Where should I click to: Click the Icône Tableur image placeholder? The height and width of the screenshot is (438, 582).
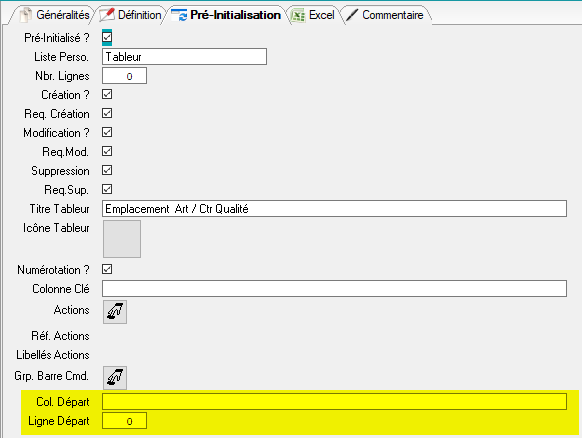tap(122, 239)
